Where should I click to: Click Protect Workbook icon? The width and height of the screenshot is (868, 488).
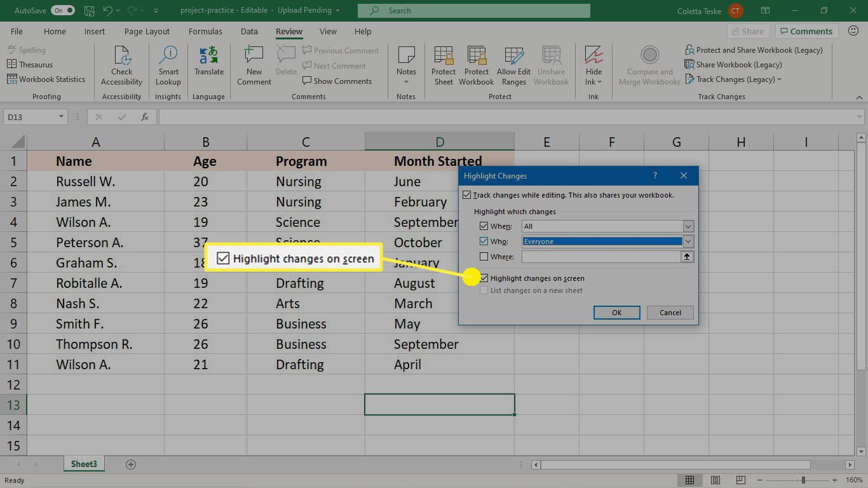pyautogui.click(x=477, y=66)
